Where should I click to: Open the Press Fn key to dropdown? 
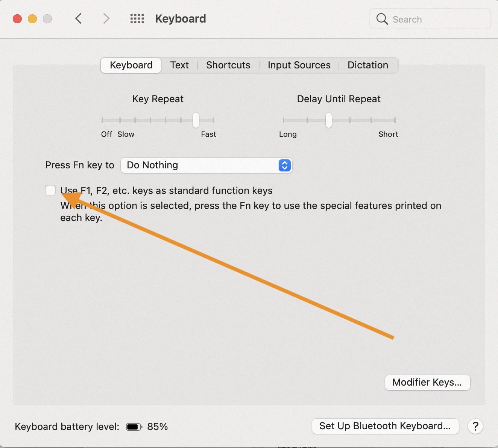[206, 165]
